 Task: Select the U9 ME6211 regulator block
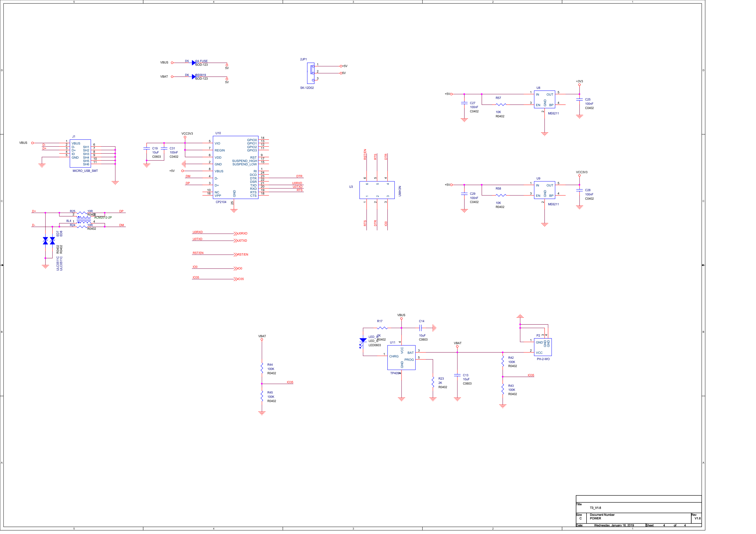(544, 190)
